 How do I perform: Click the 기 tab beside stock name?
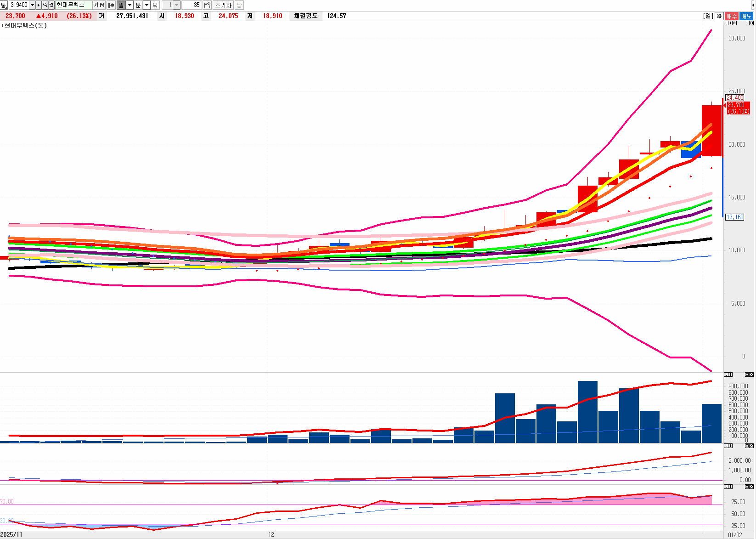point(96,5)
